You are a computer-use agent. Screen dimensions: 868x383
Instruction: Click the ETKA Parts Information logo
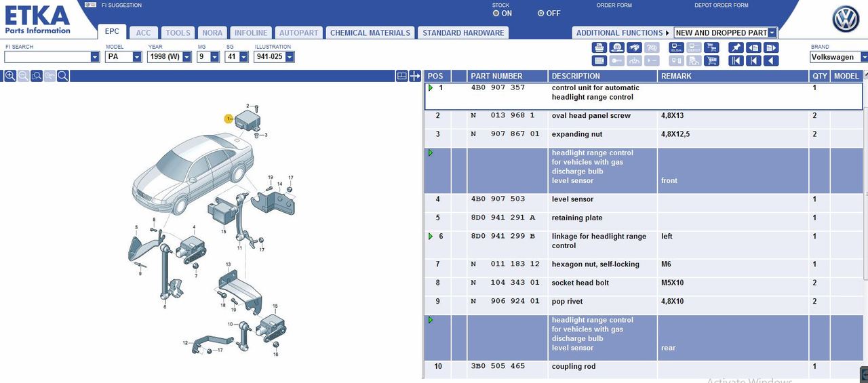point(37,20)
